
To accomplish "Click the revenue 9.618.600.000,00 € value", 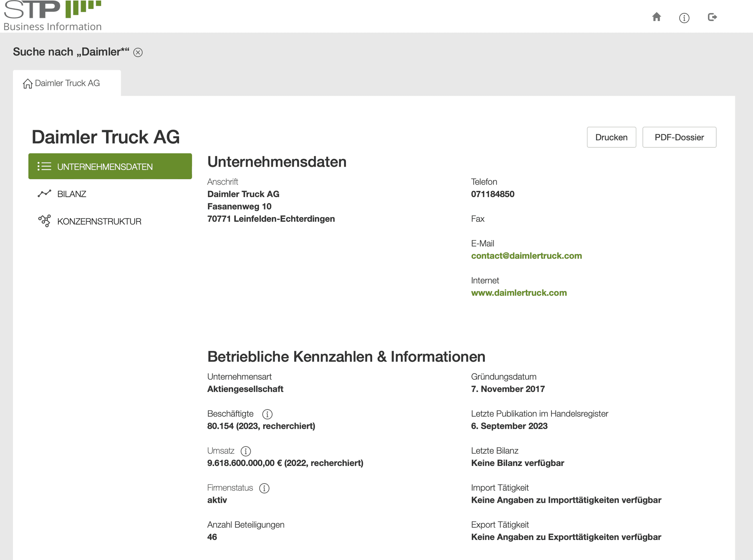I will 285,463.
